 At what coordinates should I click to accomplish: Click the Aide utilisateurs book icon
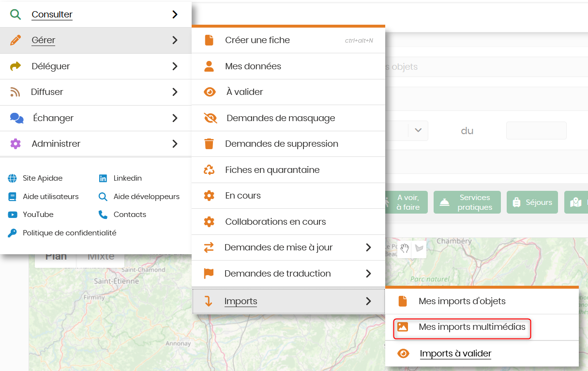12,197
